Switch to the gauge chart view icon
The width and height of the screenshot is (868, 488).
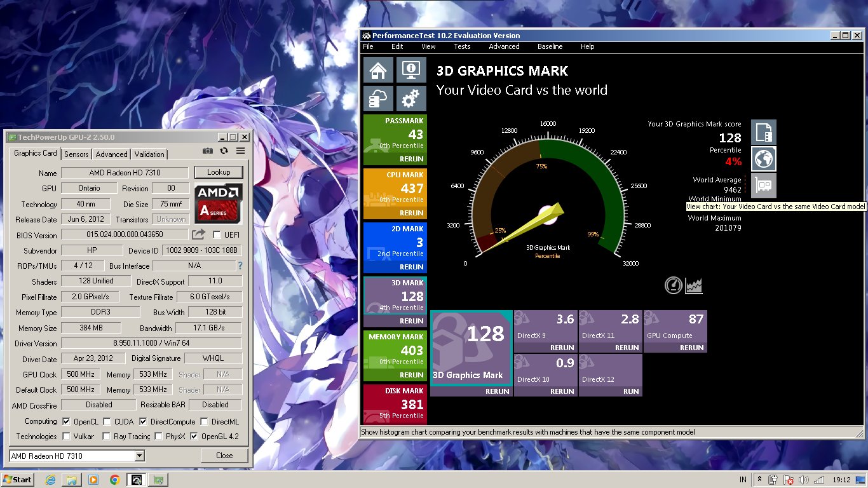(674, 285)
